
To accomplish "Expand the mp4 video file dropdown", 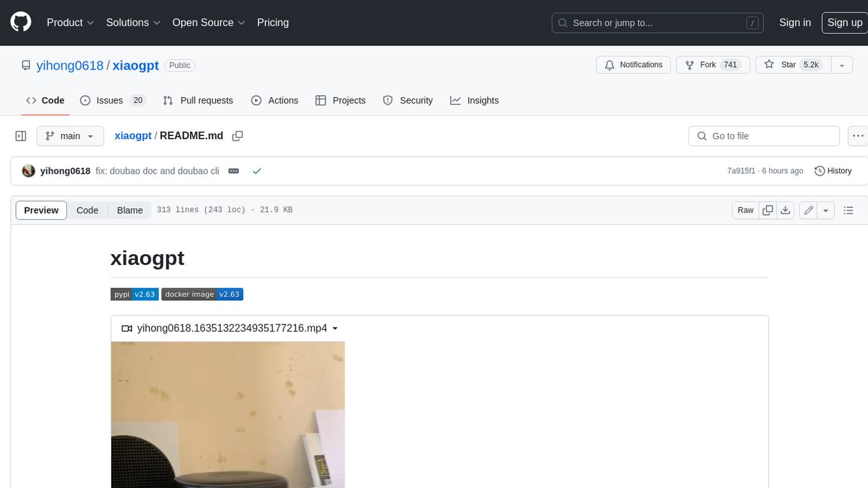I will [230, 328].
